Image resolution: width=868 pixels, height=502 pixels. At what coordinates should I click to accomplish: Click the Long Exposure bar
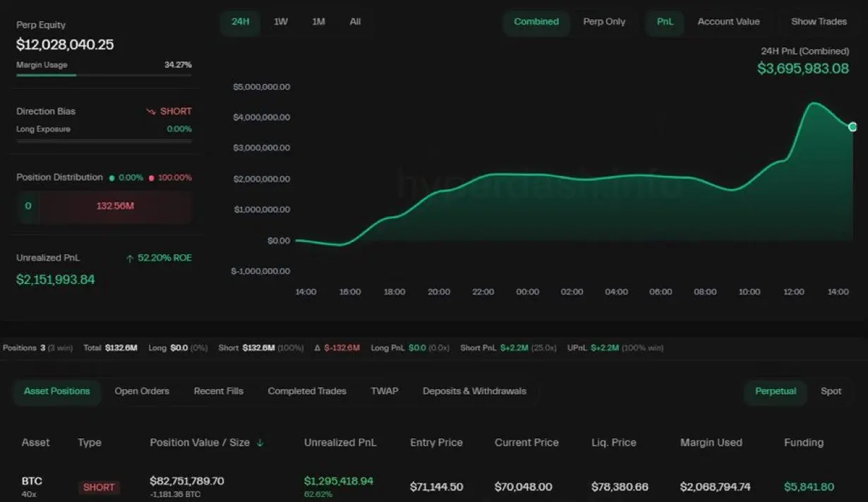pos(104,141)
